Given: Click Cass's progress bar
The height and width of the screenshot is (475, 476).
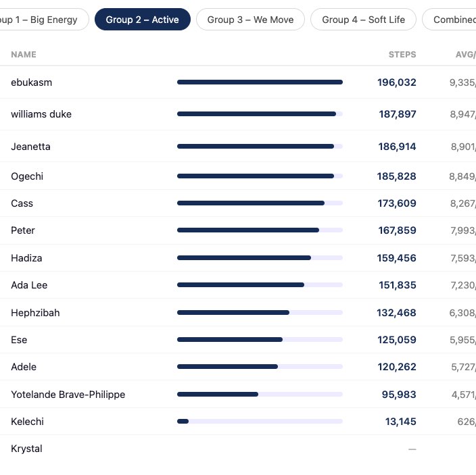Looking at the screenshot, I should pyautogui.click(x=260, y=203).
